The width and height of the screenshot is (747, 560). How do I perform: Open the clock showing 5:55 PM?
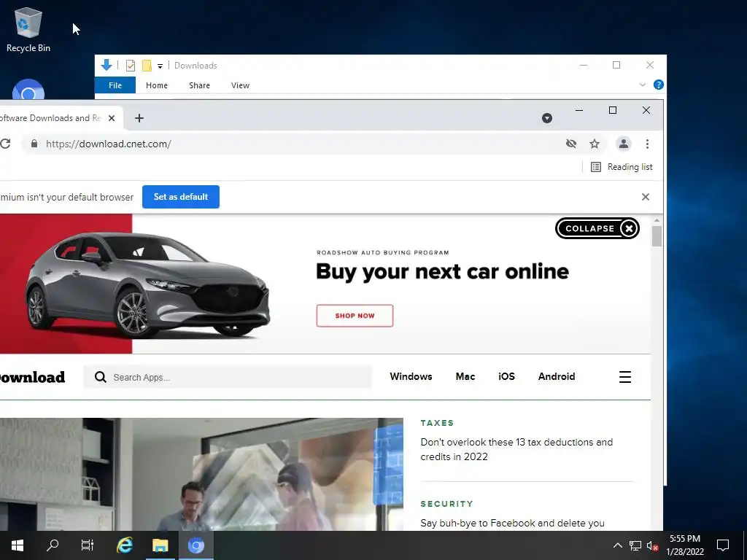[x=685, y=545]
